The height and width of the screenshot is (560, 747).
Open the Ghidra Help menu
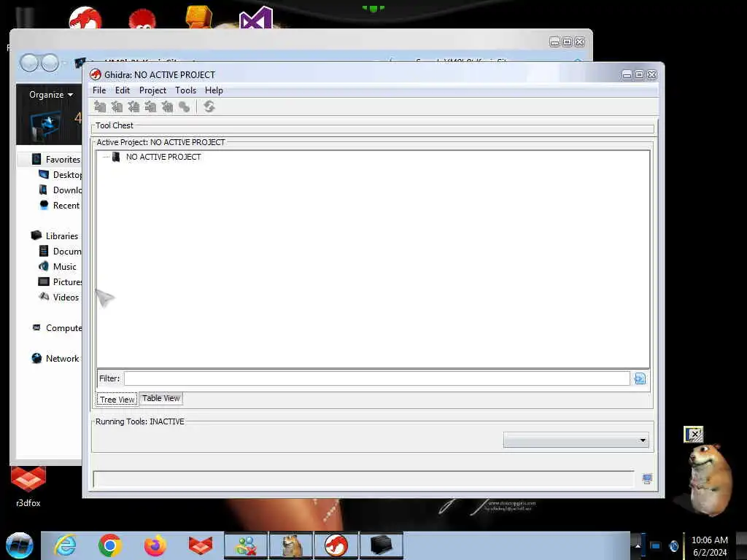(214, 90)
